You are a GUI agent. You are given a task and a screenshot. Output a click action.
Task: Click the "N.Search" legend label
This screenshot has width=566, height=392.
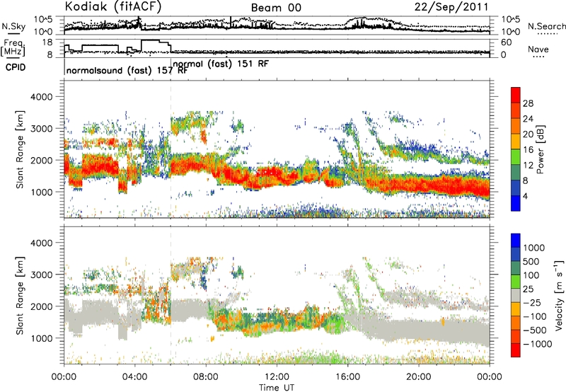coord(546,26)
